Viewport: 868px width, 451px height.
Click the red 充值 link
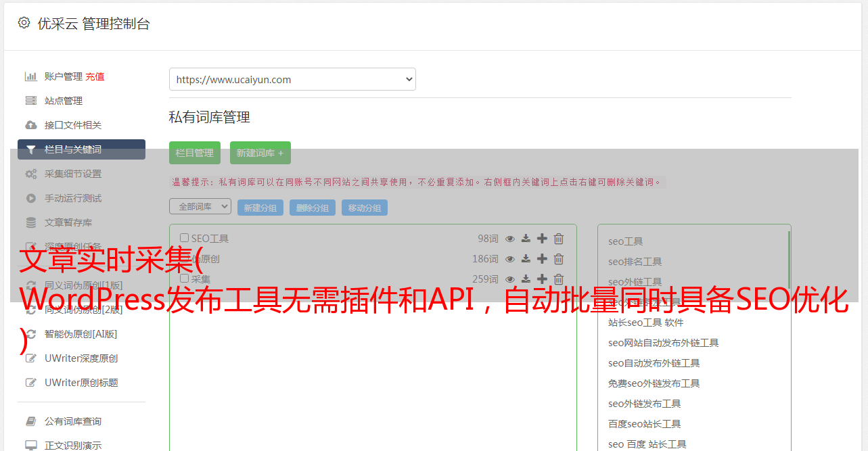coord(95,76)
